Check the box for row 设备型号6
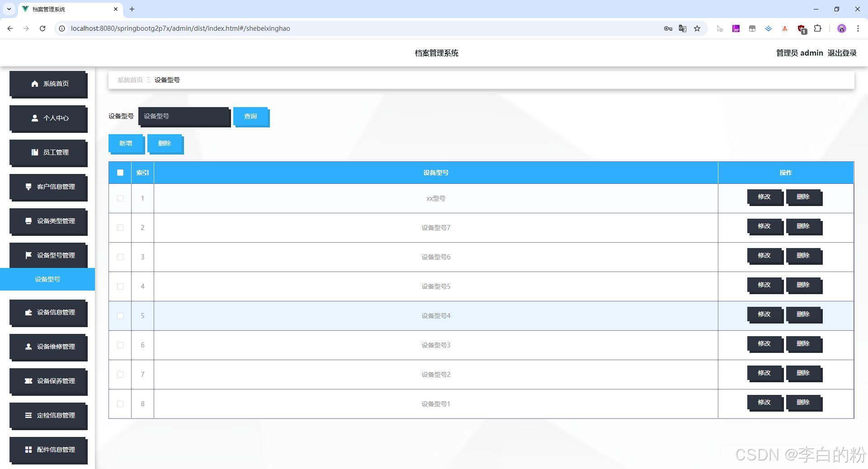This screenshot has height=469, width=868. [120, 257]
